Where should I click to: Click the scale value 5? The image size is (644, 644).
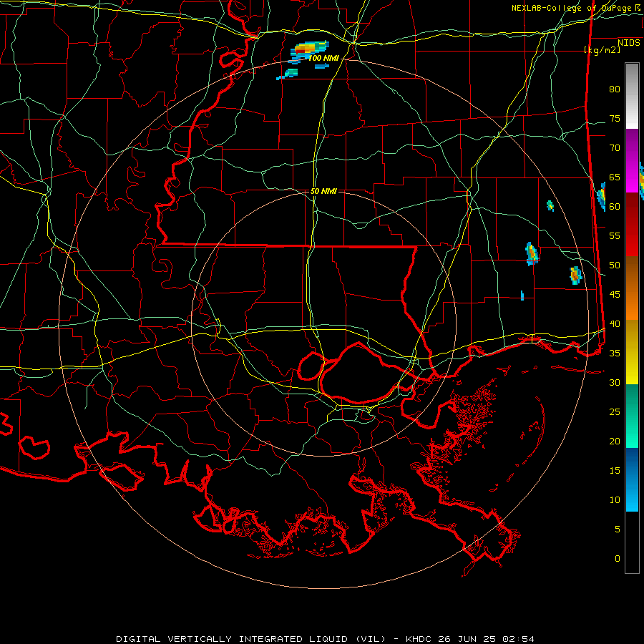click(x=618, y=530)
